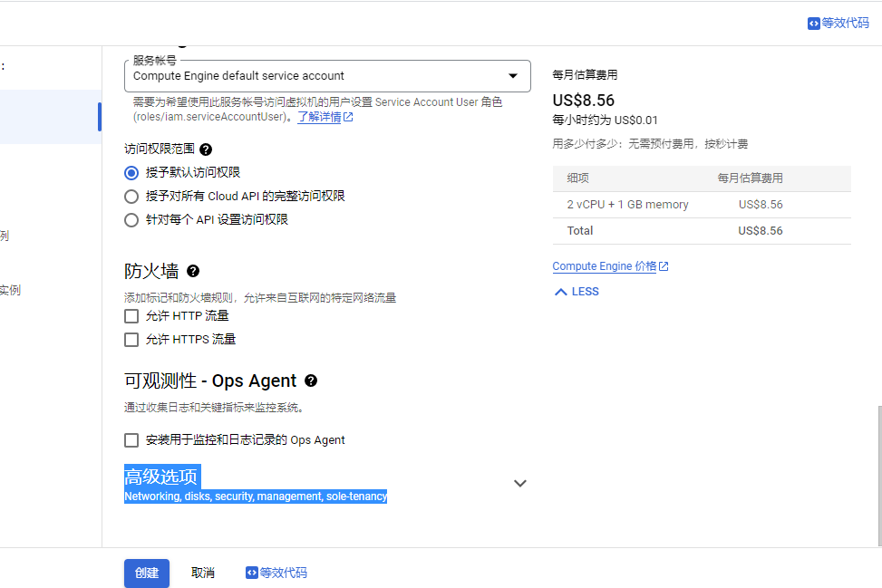Screen dimensions: 882x588
Task: Enable the 允许 HTTP 流量 checkbox
Action: pos(131,316)
